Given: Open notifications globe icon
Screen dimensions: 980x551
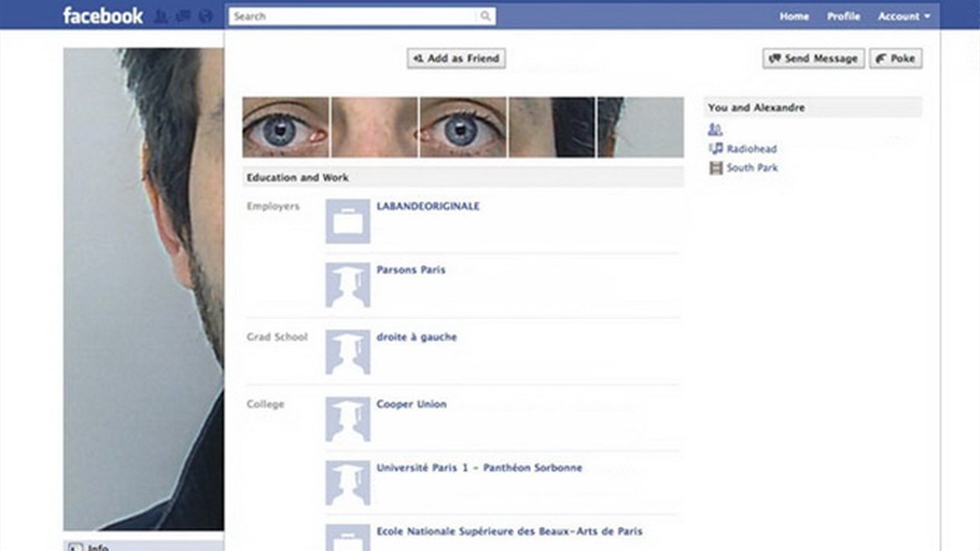Looking at the screenshot, I should tap(206, 16).
